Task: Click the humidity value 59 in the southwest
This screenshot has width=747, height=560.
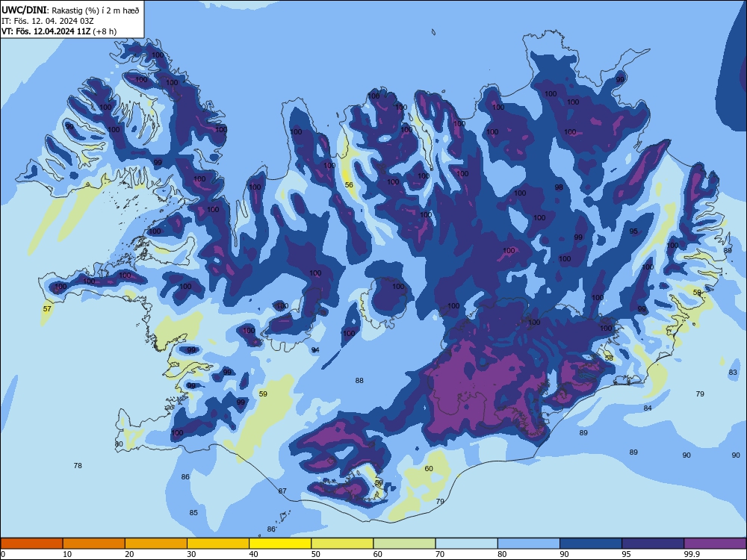Action: [263, 393]
